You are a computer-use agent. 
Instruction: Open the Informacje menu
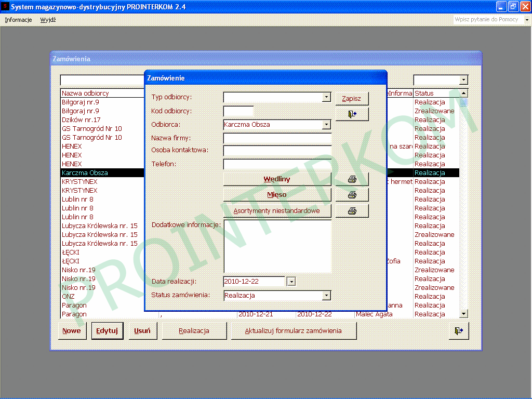click(18, 20)
